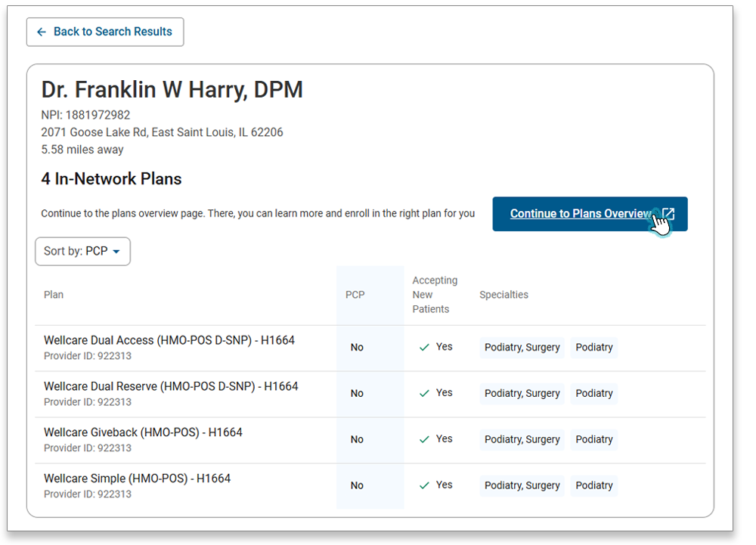Click the Back to Search Results link

[104, 32]
